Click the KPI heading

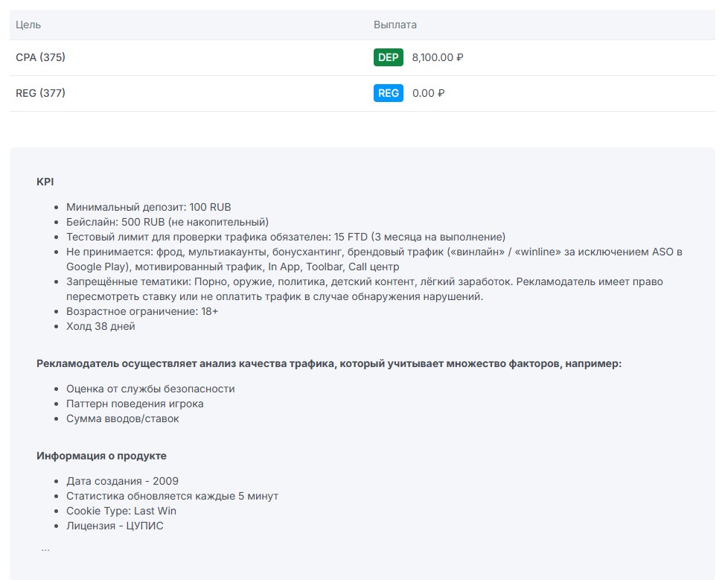(45, 182)
